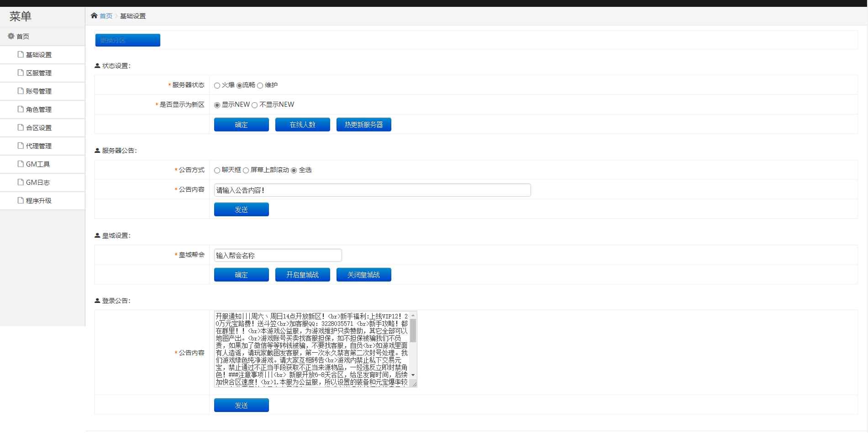Click the document icon beside 账号管理
Screen dimensions: 868x433
pyautogui.click(x=20, y=91)
